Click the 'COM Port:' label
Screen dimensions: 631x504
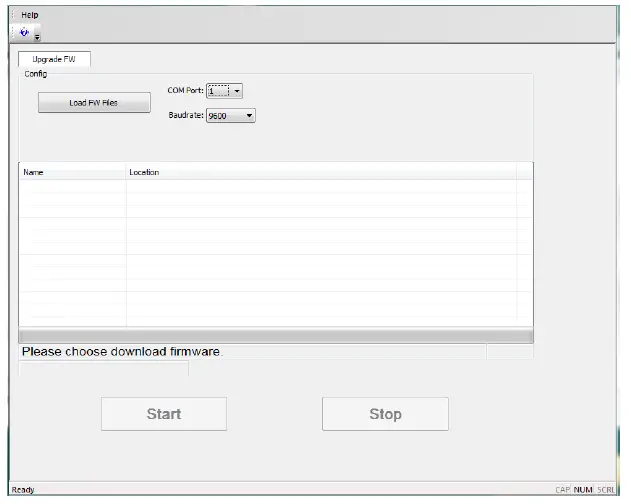point(185,91)
